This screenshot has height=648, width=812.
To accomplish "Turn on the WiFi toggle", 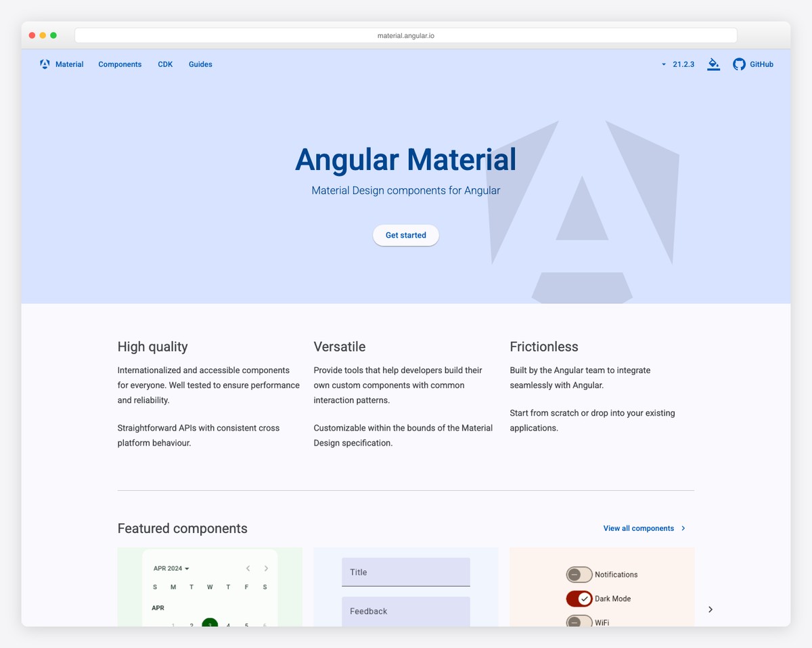I will click(579, 622).
